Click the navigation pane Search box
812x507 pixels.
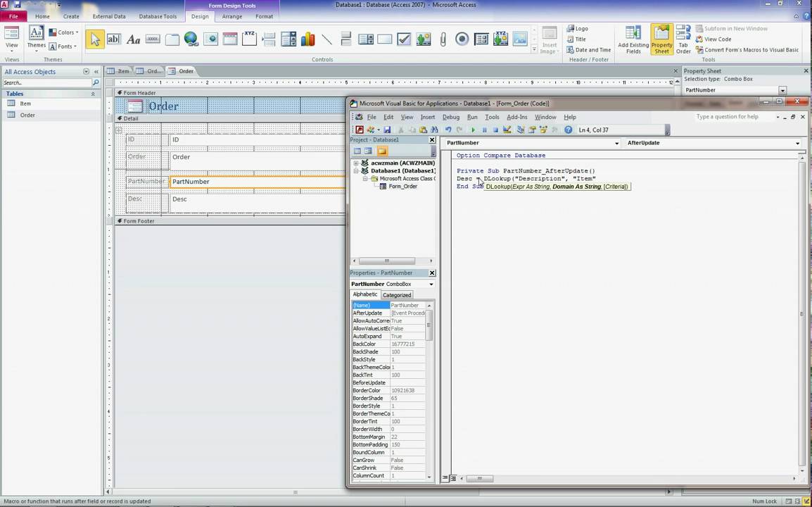[x=46, y=83]
